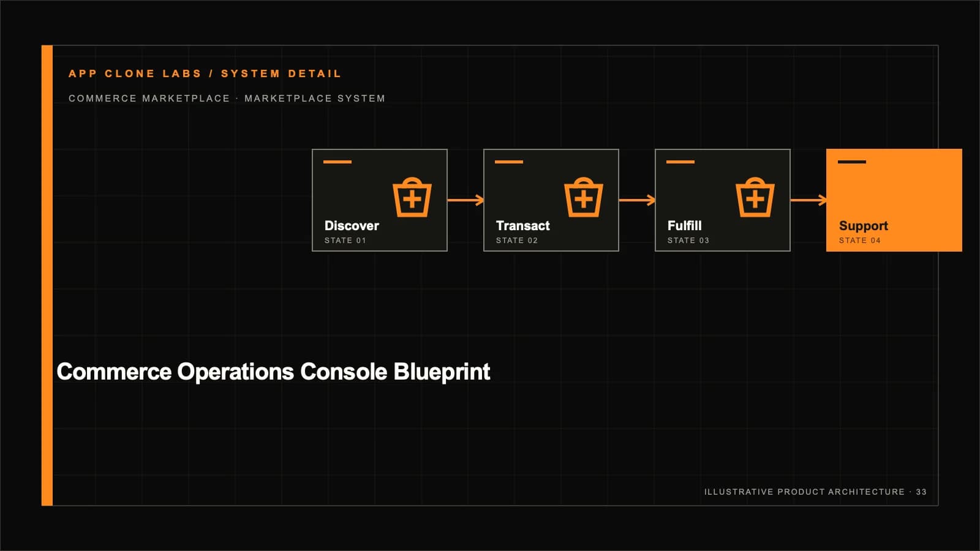Click the 'STATE 02' label
The width and height of the screenshot is (980, 551).
coord(517,241)
